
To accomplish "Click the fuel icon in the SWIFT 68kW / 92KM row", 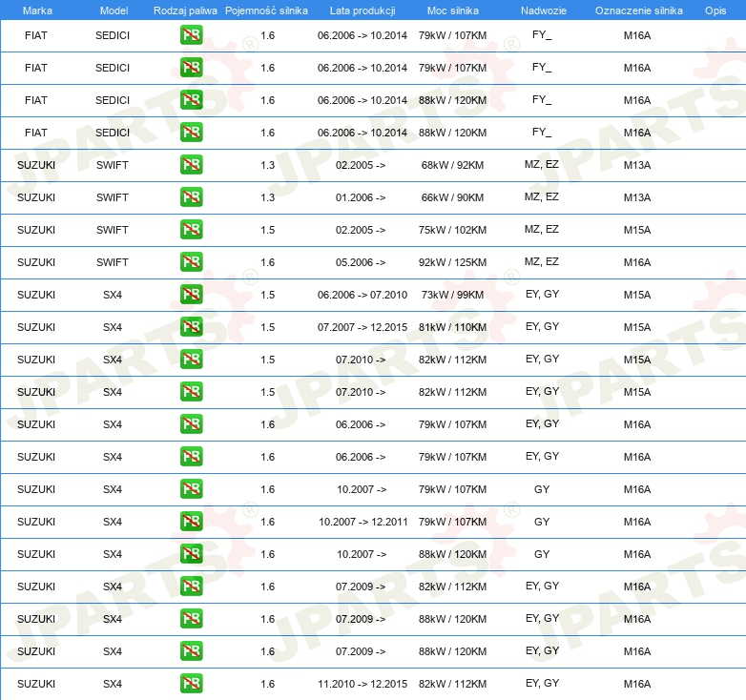I will click(x=191, y=165).
